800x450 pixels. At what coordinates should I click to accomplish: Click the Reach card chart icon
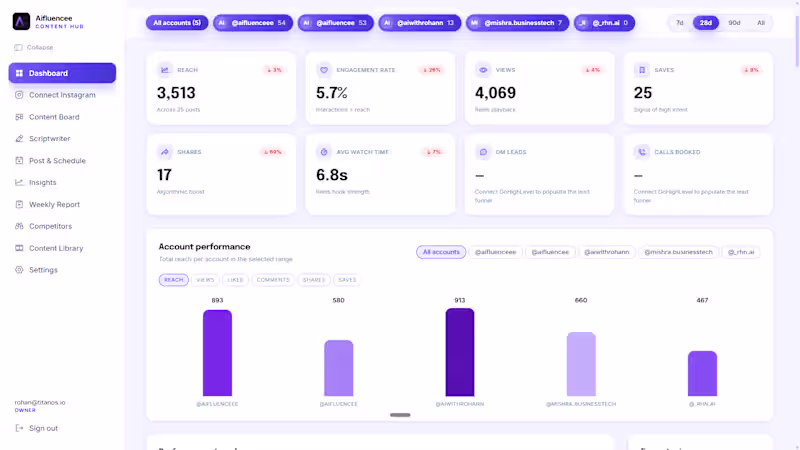165,70
